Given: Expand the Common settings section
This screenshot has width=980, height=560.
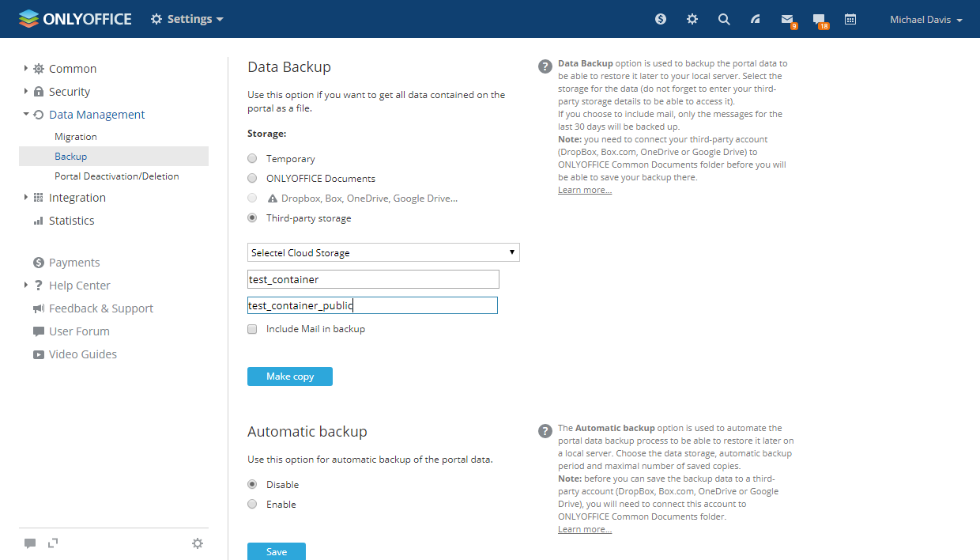Looking at the screenshot, I should point(26,69).
